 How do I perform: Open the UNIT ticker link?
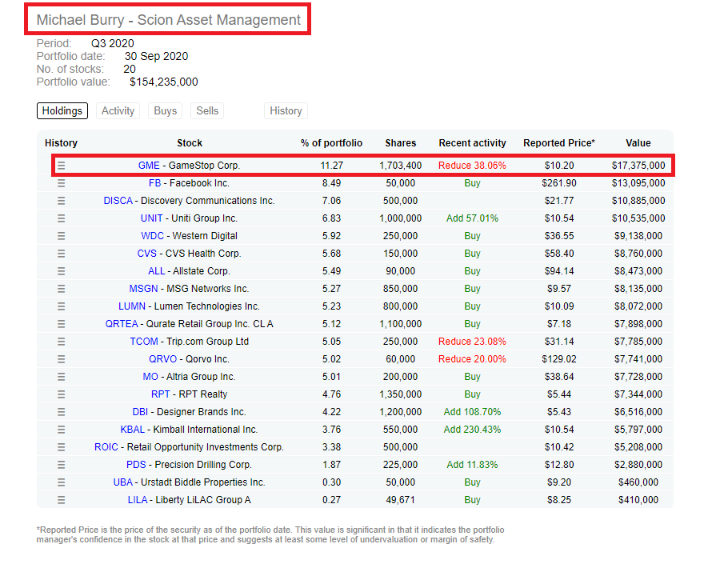tap(152, 218)
